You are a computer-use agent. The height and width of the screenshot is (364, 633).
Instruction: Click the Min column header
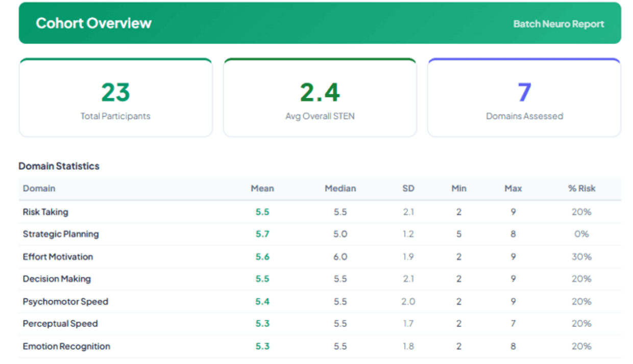459,188
